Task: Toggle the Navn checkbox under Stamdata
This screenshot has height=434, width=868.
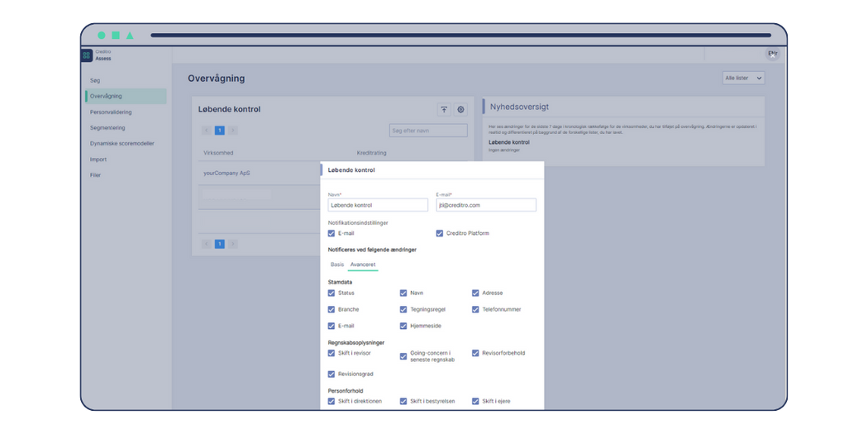Action: [x=403, y=293]
